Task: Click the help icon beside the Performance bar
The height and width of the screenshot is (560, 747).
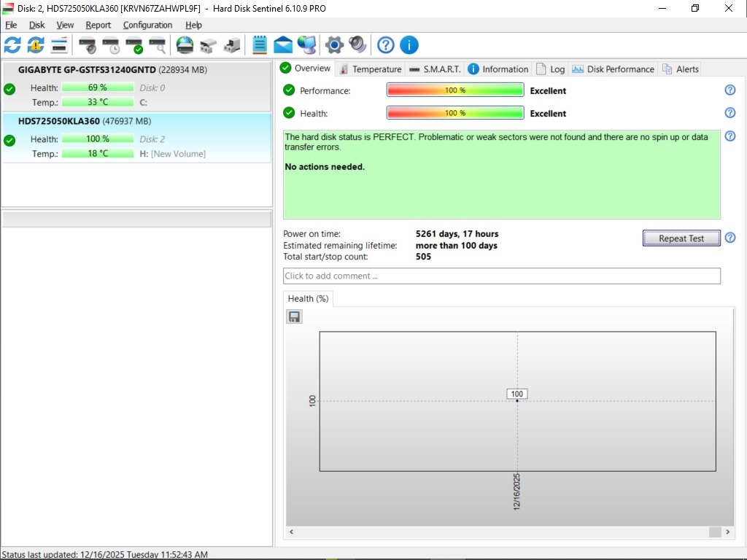Action: point(729,90)
